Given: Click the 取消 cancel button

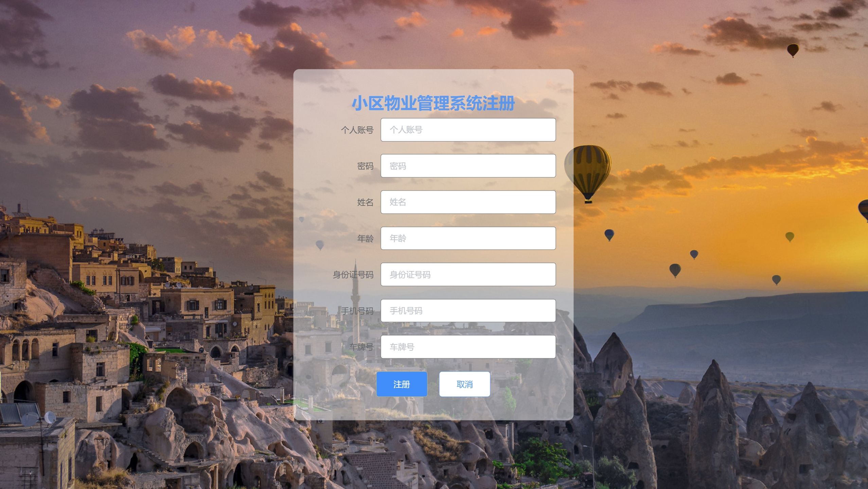Looking at the screenshot, I should pos(464,384).
